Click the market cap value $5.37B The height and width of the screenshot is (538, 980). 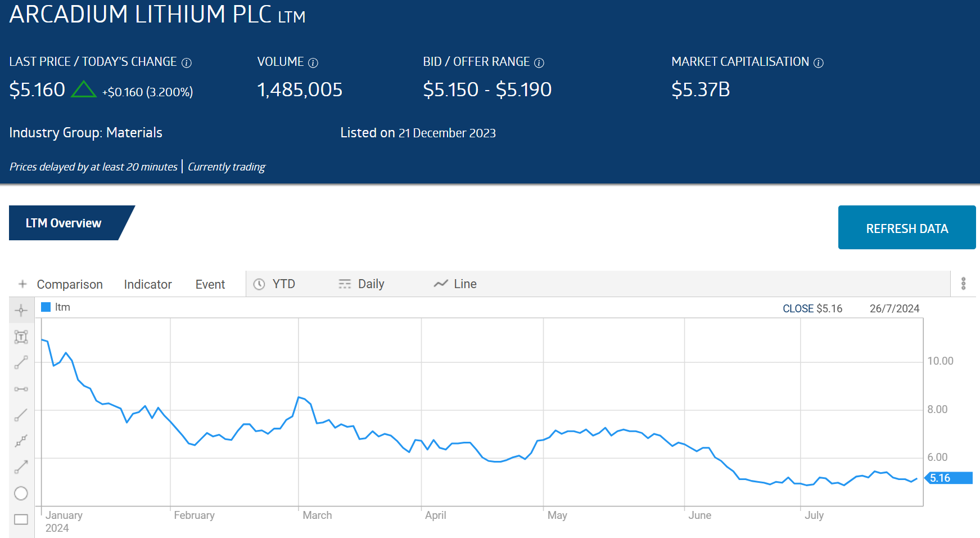click(701, 89)
